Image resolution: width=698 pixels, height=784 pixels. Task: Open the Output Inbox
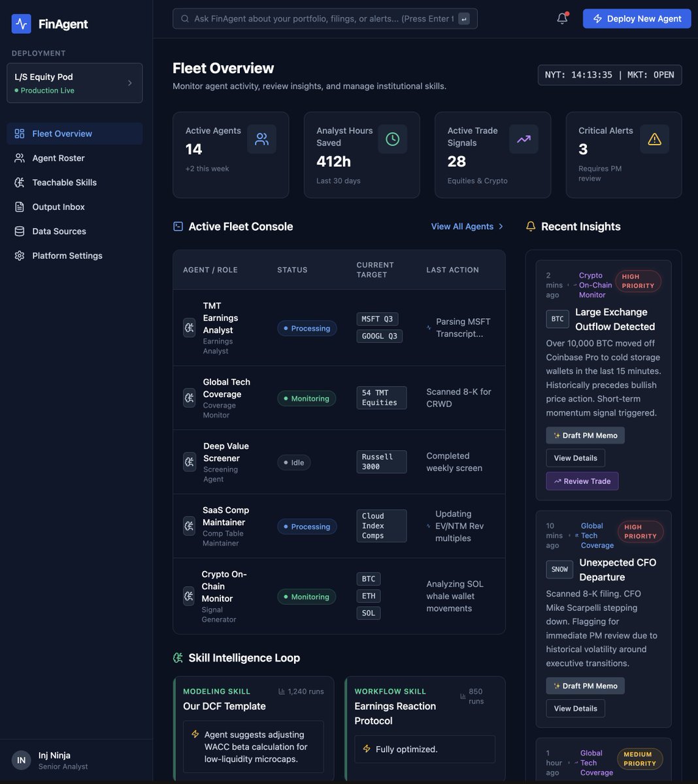[x=75, y=206]
